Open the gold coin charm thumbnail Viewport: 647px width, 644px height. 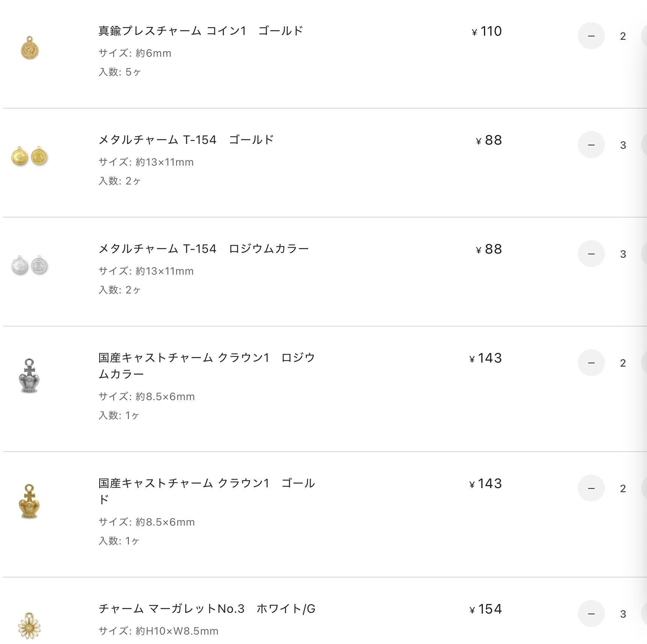[30, 48]
